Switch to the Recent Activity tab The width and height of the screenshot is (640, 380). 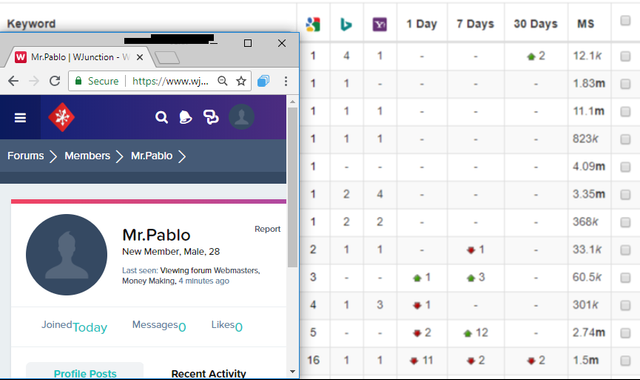(209, 373)
